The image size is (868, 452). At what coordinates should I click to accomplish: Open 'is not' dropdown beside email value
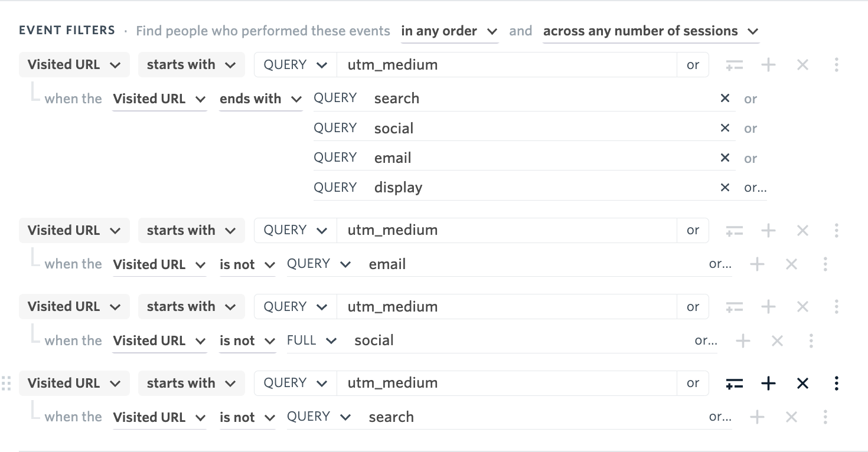[247, 264]
